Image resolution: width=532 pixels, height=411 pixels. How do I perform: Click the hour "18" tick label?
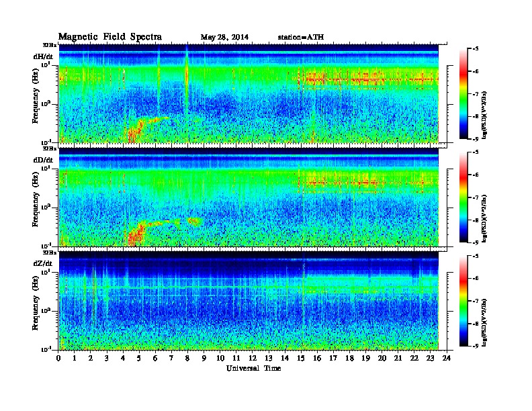point(349,359)
